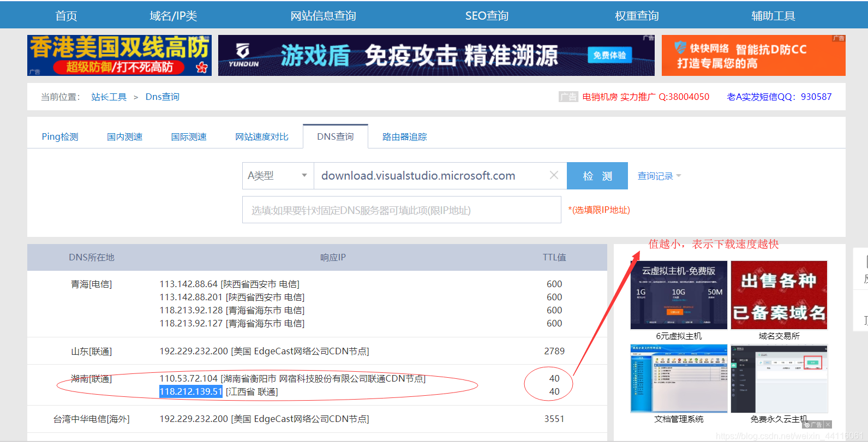Select the DNS查询 tab
This screenshot has height=446, width=868.
pyautogui.click(x=336, y=136)
